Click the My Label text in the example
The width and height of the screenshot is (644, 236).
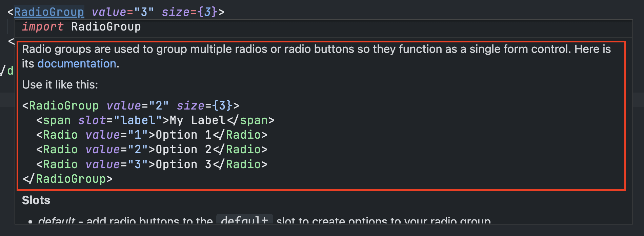click(197, 120)
